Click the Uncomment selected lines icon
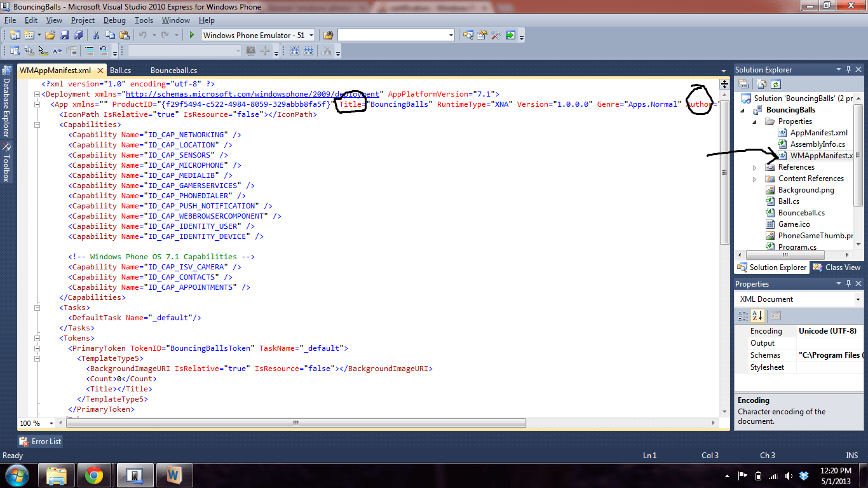 tap(104, 51)
